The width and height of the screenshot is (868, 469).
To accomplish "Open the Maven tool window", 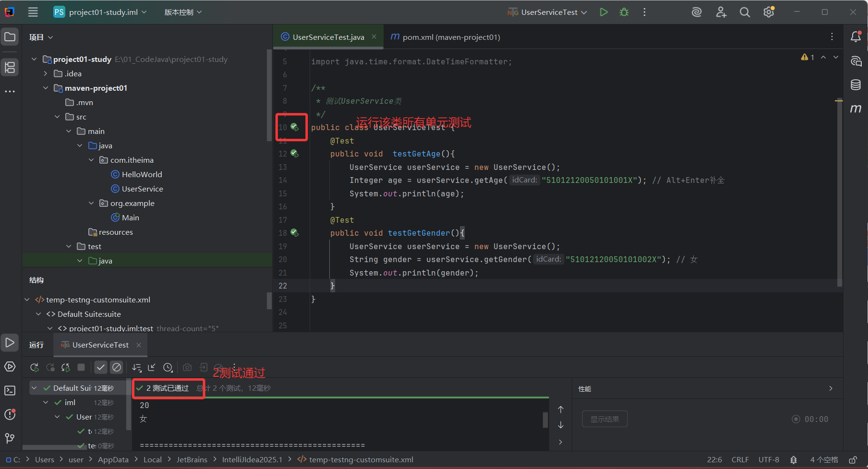I will 856,108.
